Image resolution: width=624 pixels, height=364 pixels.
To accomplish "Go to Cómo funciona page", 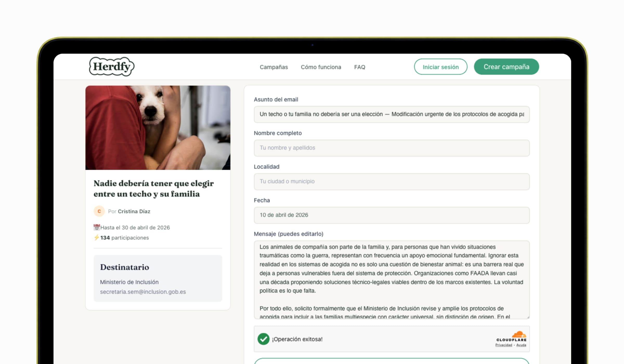I will [321, 67].
